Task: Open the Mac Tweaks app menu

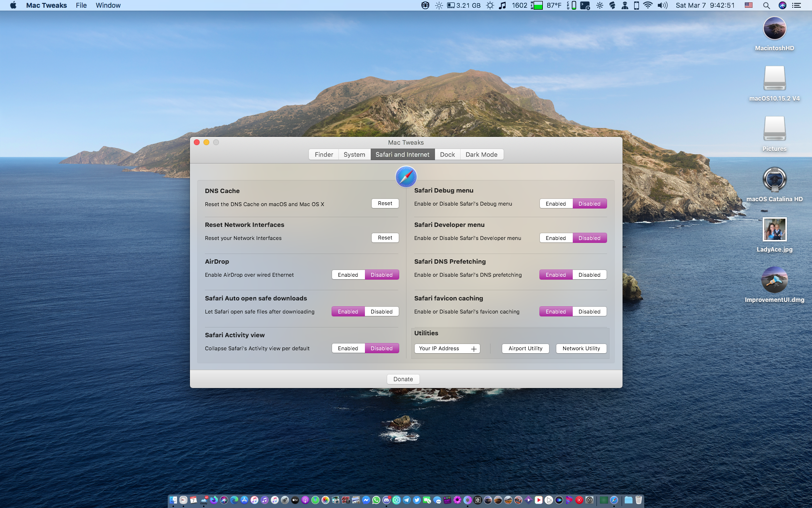Action: 46,5
